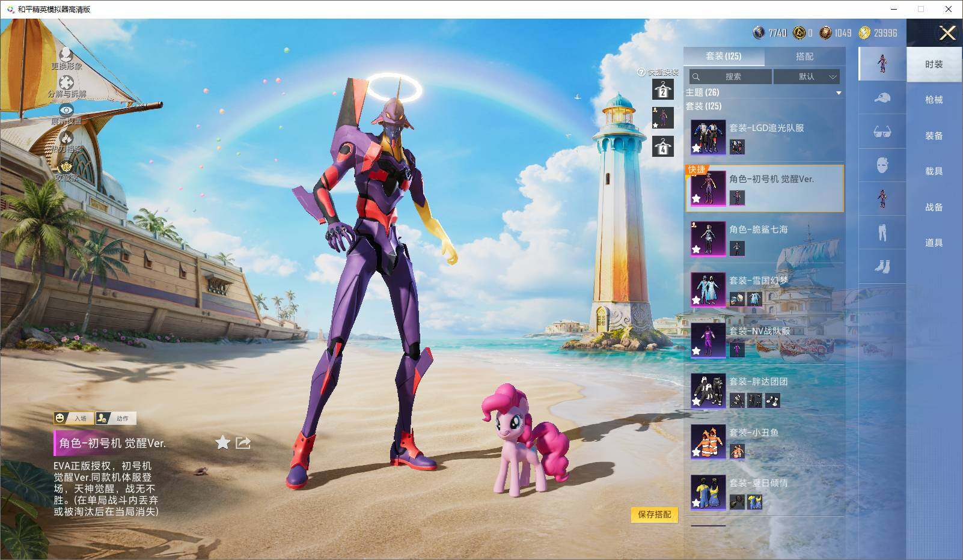Click the small piece icon under NV战队服
The height and width of the screenshot is (560, 963).
tap(737, 350)
